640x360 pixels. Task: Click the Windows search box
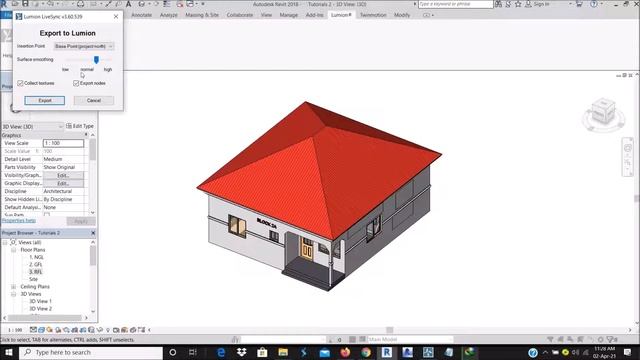91,352
